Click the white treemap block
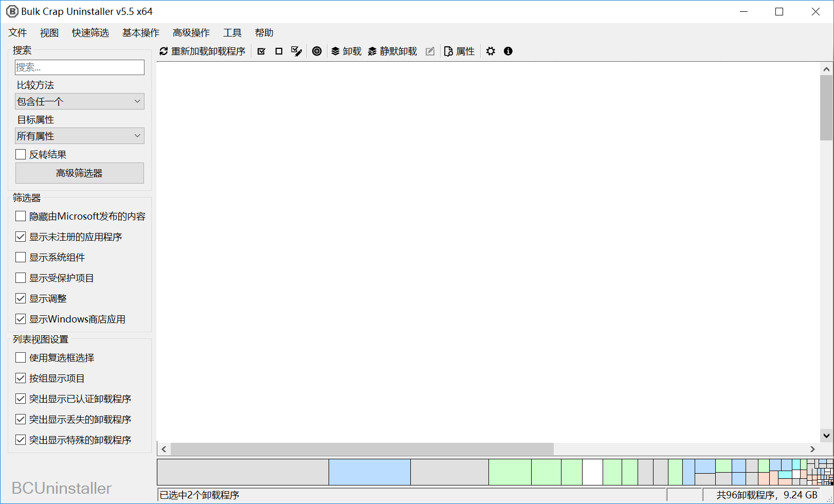 tap(592, 472)
